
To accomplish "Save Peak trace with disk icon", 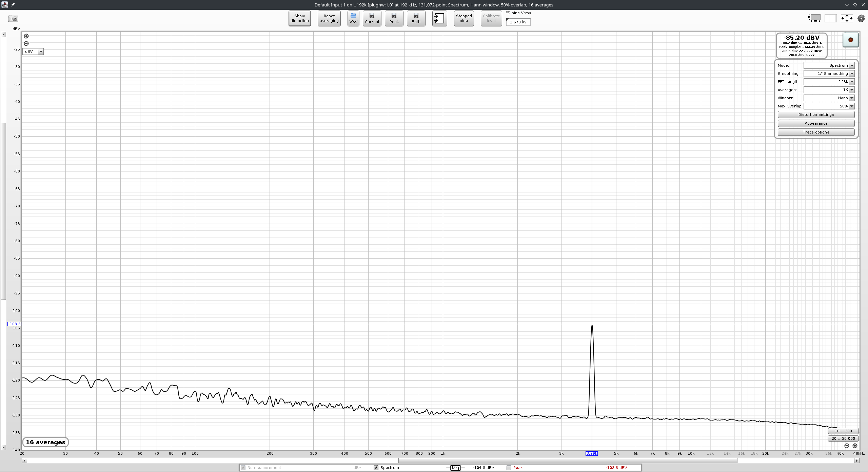I will [394, 18].
